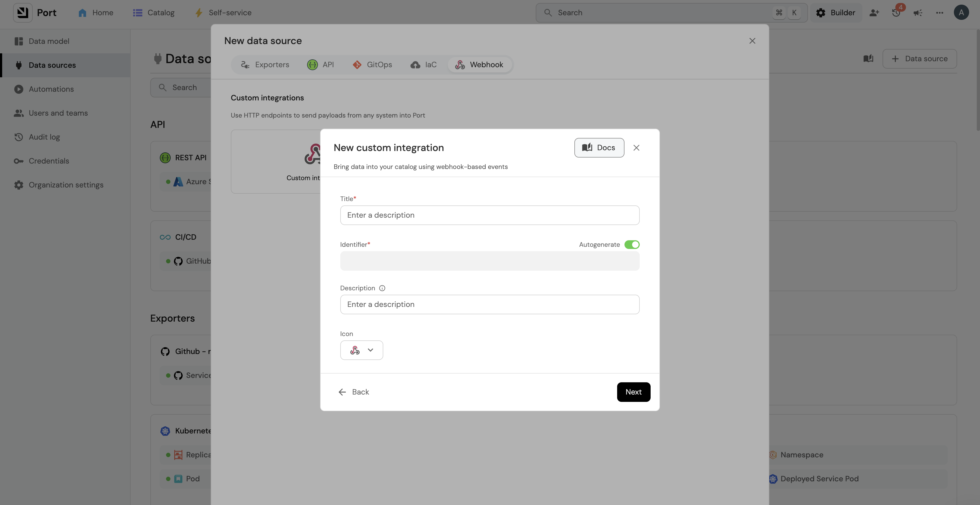The image size is (980, 505).
Task: Click the Description info icon
Action: (x=382, y=288)
